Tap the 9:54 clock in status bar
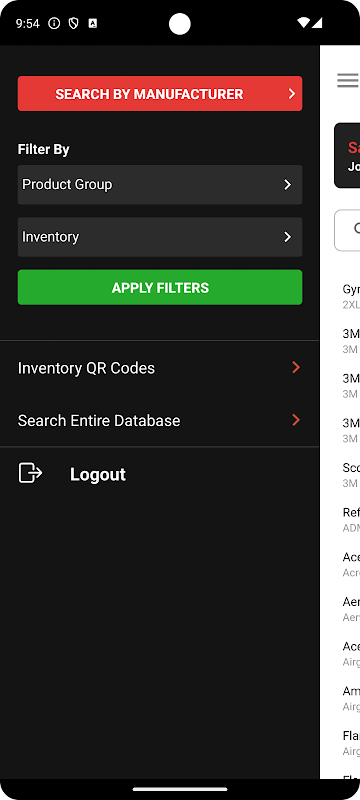 [28, 23]
